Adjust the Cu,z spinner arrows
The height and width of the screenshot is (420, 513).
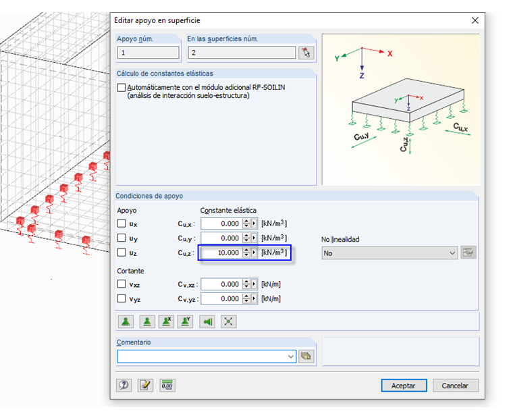[246, 253]
